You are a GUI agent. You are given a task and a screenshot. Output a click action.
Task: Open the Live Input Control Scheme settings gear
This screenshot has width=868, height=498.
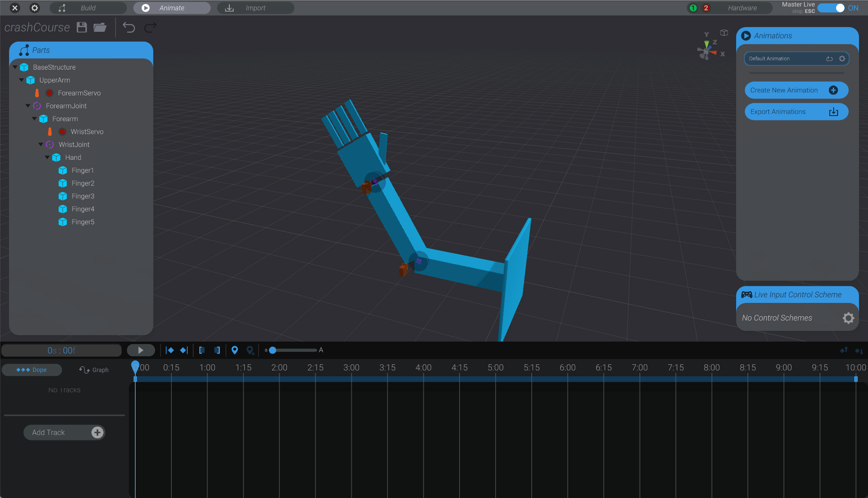848,318
